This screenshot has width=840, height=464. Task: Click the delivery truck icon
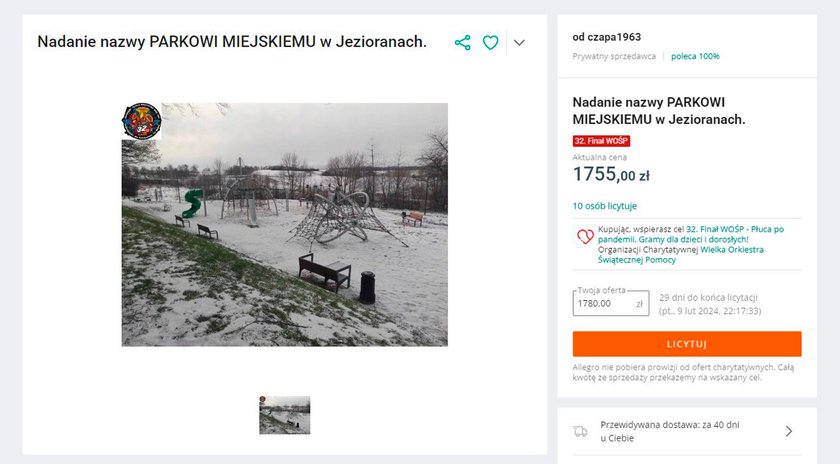click(580, 431)
